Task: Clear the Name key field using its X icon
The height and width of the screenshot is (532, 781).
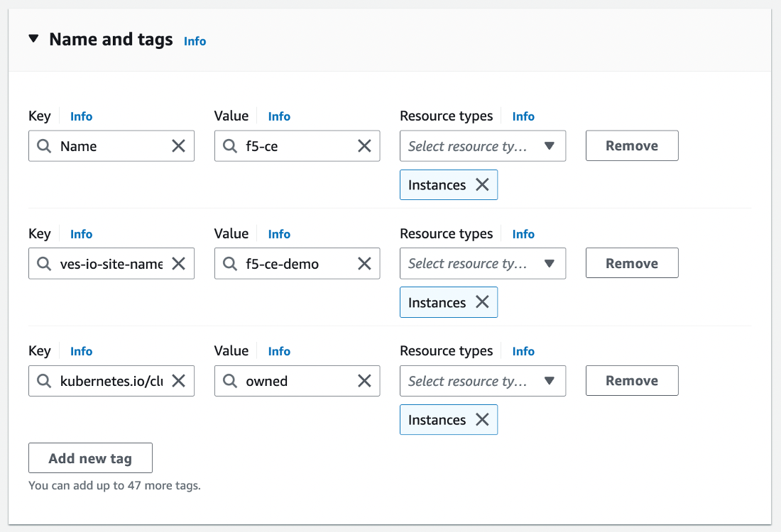Action: (179, 145)
